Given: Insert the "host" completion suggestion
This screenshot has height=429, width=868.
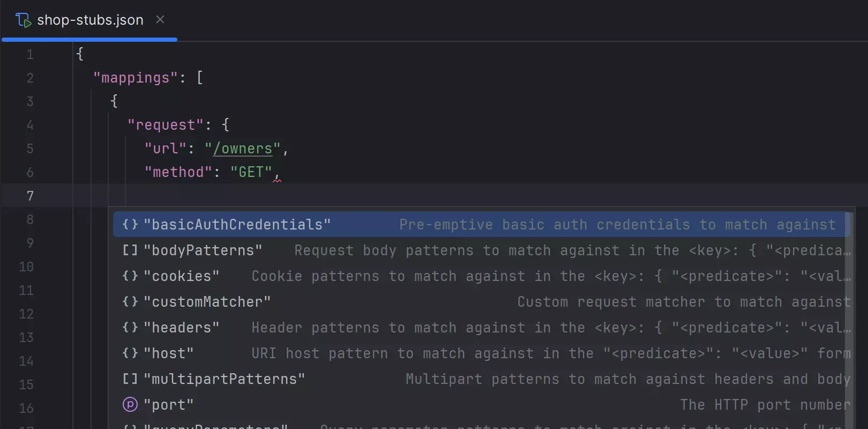Looking at the screenshot, I should (x=168, y=353).
